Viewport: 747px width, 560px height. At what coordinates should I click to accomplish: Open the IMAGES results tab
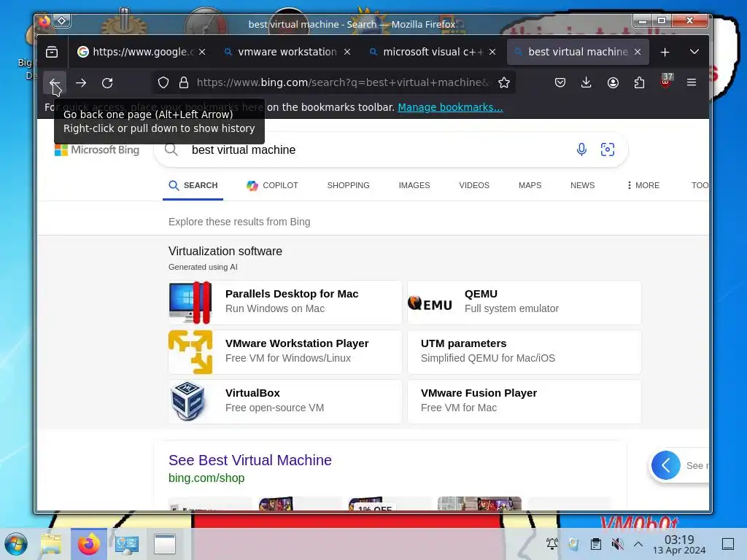tap(414, 185)
